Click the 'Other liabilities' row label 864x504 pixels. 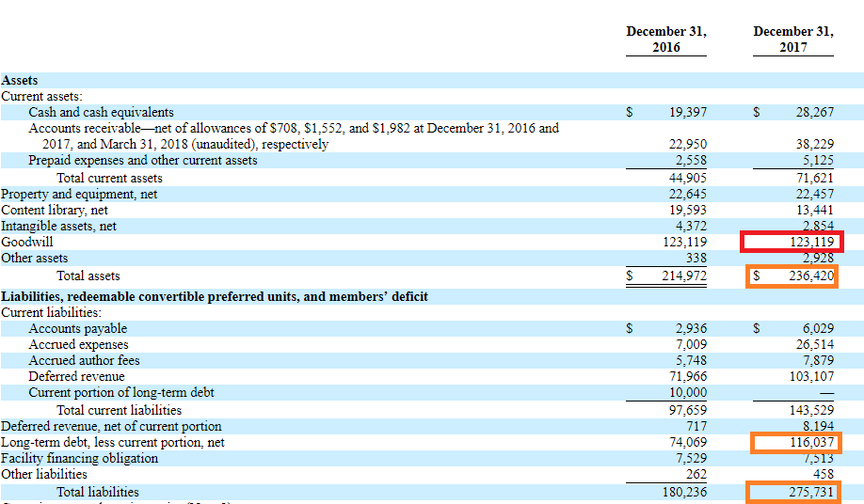tap(44, 474)
